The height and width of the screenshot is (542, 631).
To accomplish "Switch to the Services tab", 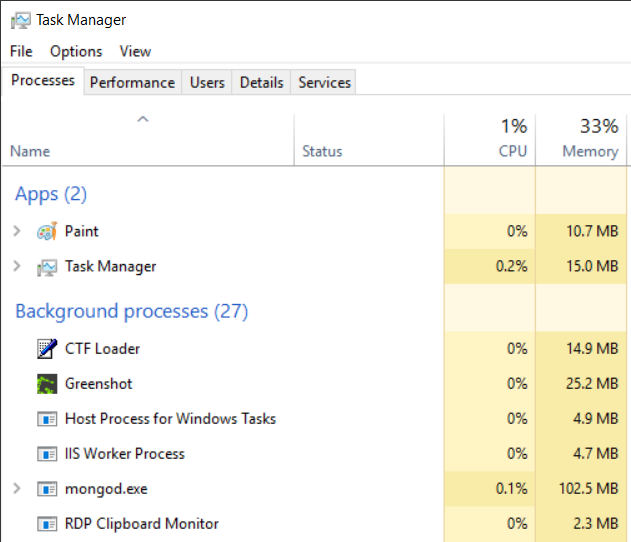I will 324,82.
